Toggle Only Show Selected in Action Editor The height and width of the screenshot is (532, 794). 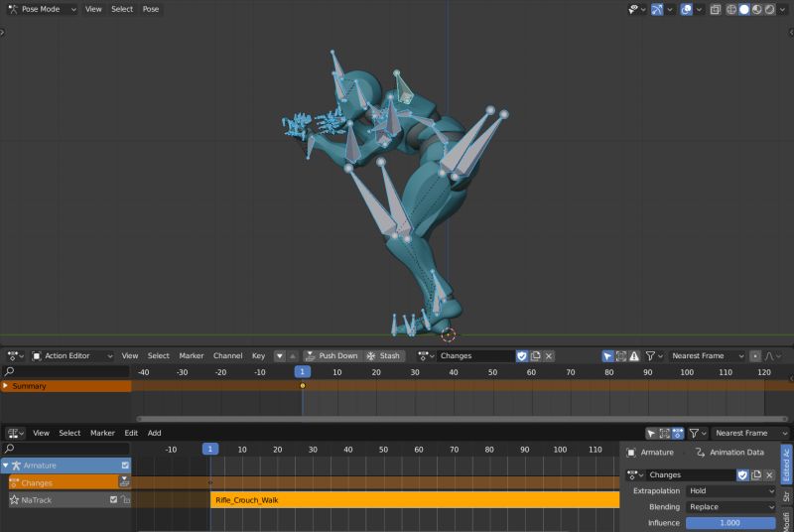tap(607, 356)
